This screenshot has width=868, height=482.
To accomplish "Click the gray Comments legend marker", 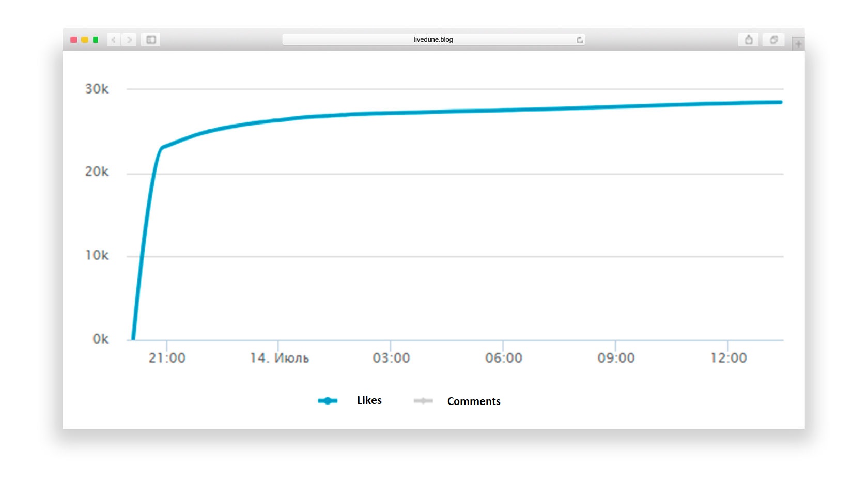I will pyautogui.click(x=423, y=401).
